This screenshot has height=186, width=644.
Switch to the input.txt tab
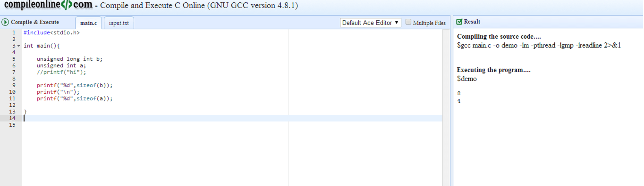(x=119, y=23)
